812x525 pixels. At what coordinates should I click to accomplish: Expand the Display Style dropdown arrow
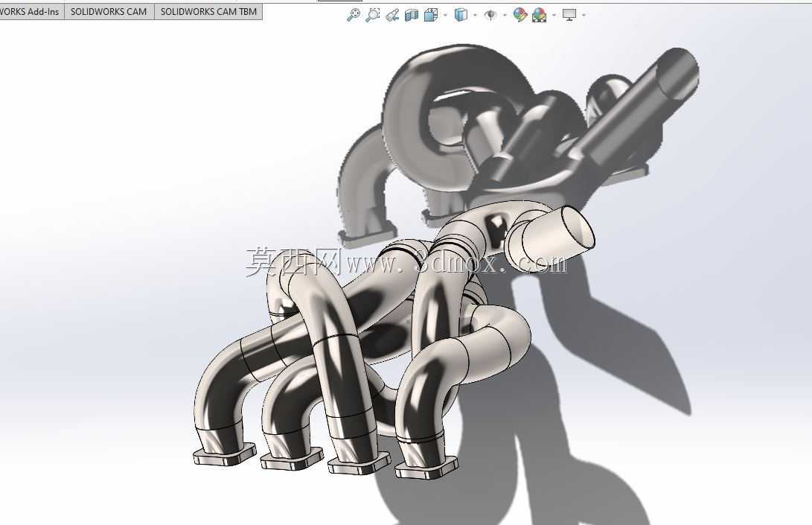[476, 15]
